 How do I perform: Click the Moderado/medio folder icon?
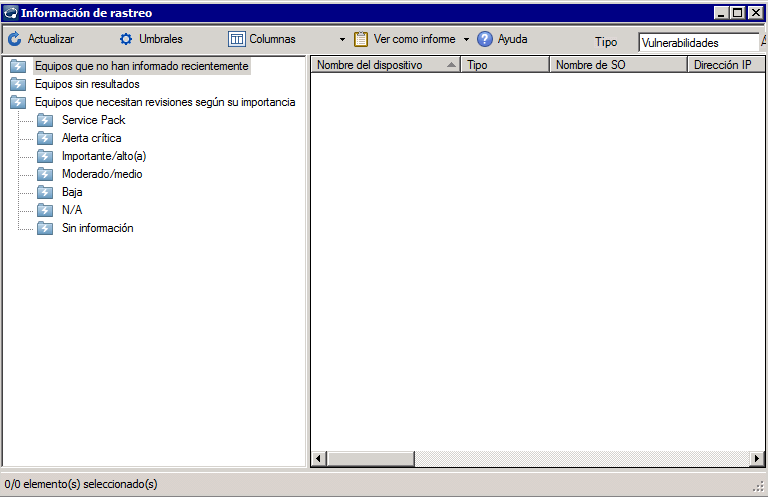pos(45,174)
